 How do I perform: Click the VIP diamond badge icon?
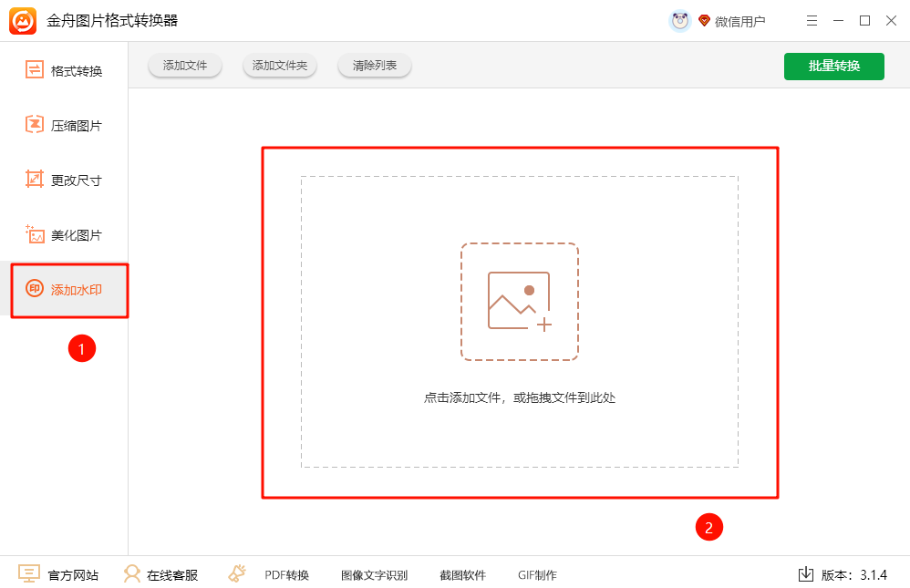[x=704, y=21]
